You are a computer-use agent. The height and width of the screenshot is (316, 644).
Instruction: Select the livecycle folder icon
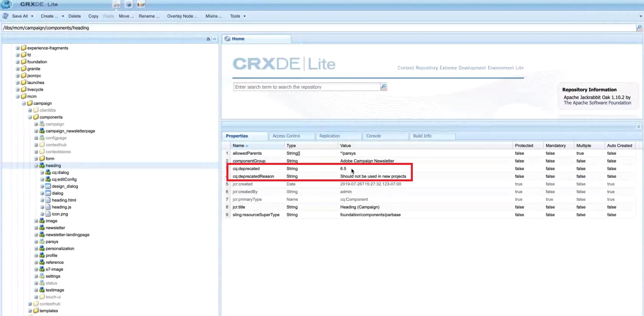pos(24,89)
